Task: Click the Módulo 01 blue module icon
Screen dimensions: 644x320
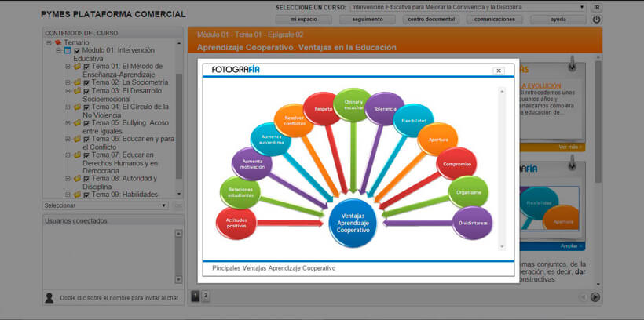Action: [x=68, y=50]
